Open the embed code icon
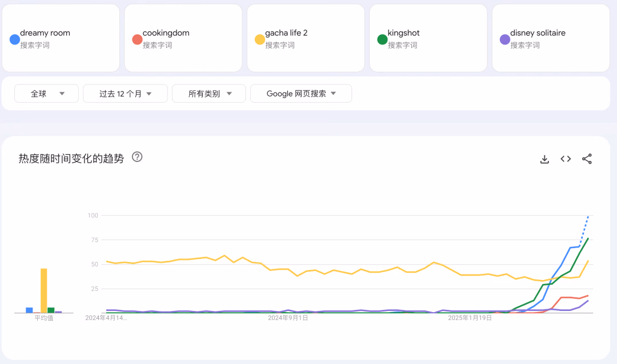This screenshot has height=364, width=617. click(x=566, y=159)
